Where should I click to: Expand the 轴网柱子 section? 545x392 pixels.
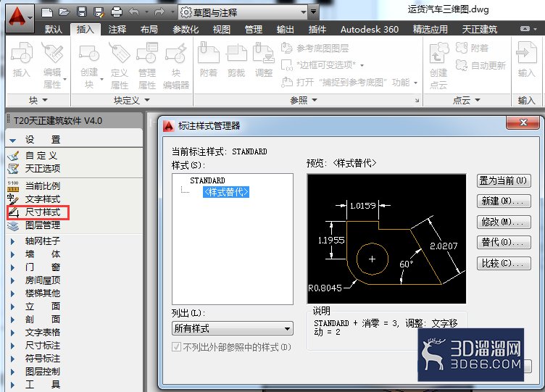point(13,241)
